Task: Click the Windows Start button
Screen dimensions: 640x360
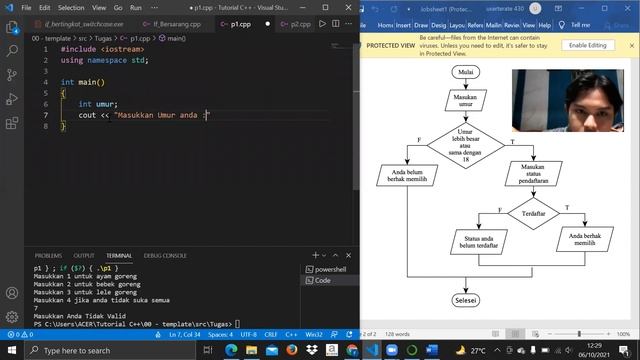Action: click(12, 350)
